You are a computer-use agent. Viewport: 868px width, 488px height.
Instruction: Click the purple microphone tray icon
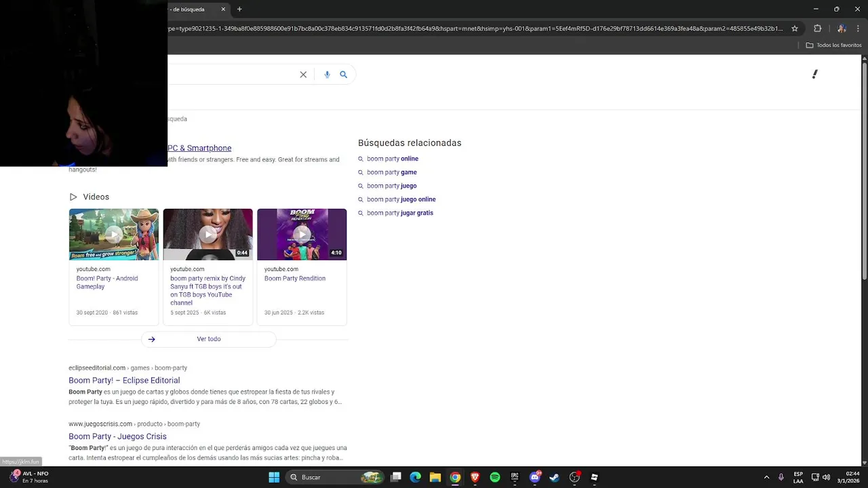(x=781, y=477)
